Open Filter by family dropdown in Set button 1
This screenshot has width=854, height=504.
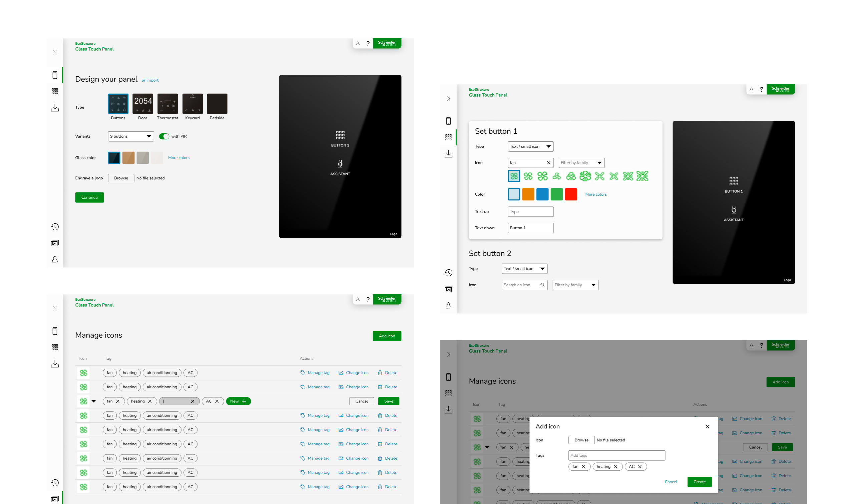click(x=581, y=163)
